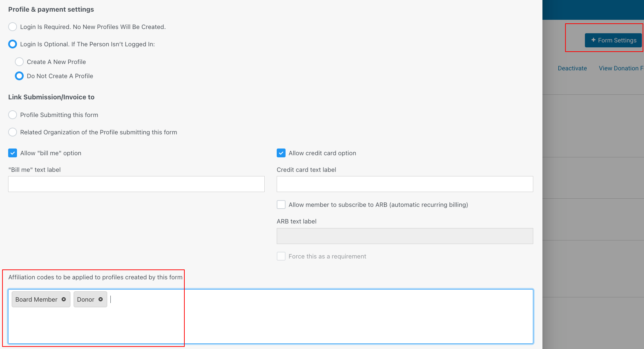
Task: Uncheck Allow credit card option
Action: (x=281, y=153)
